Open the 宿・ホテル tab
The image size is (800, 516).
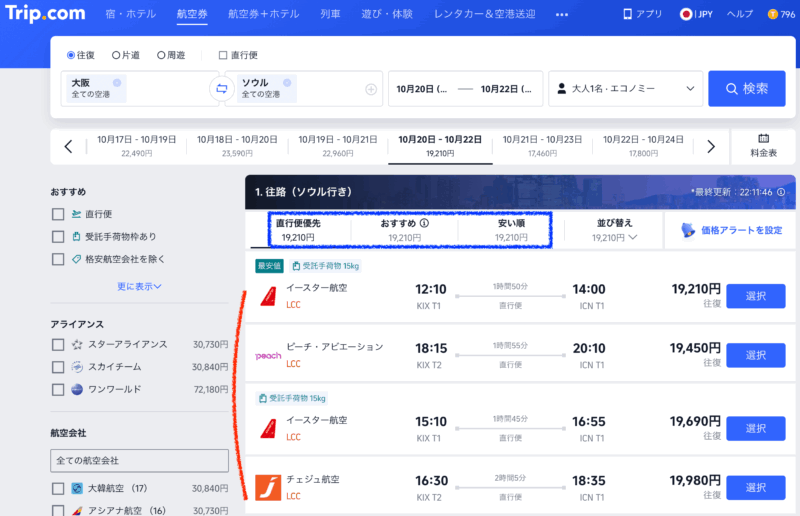pyautogui.click(x=131, y=14)
